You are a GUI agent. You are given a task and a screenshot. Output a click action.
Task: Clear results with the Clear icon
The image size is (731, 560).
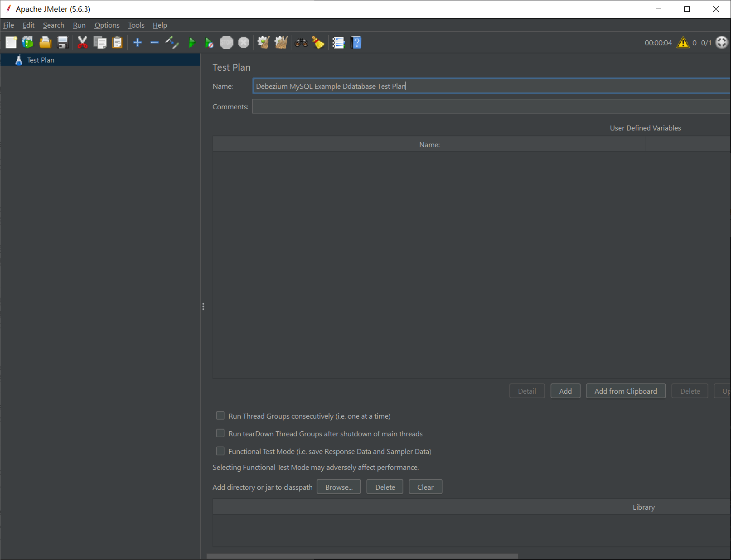click(x=264, y=43)
